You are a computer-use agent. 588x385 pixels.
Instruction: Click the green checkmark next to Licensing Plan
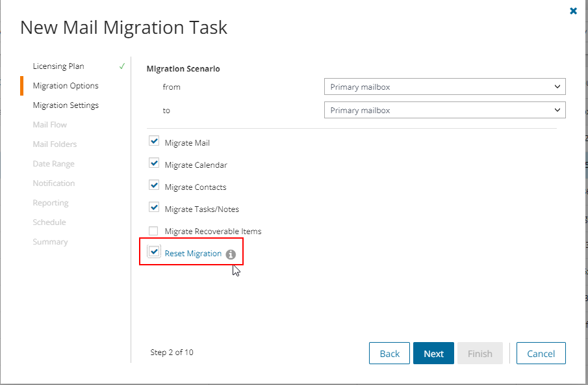[x=122, y=66]
